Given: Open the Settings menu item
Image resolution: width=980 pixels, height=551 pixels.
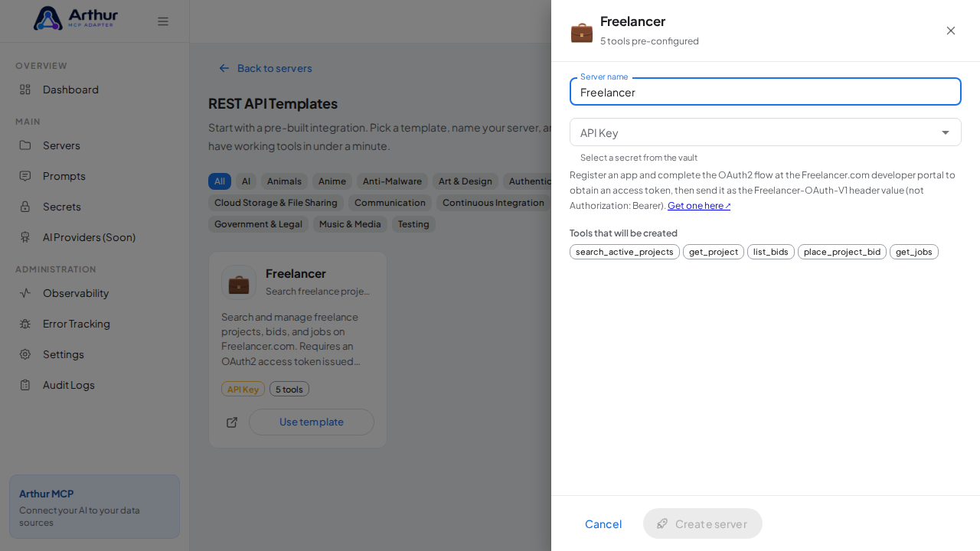Looking at the screenshot, I should (95, 354).
